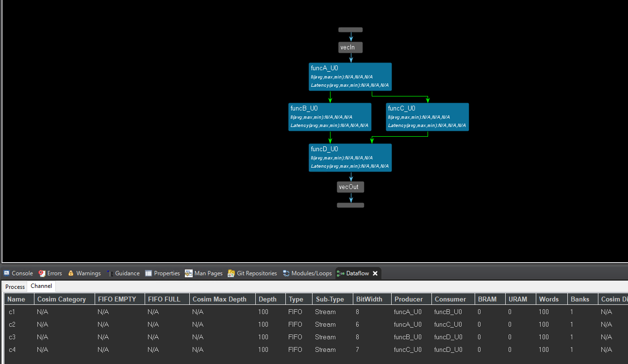628x364 pixels.
Task: Sort by FIFO EMPTY column header
Action: (120, 299)
